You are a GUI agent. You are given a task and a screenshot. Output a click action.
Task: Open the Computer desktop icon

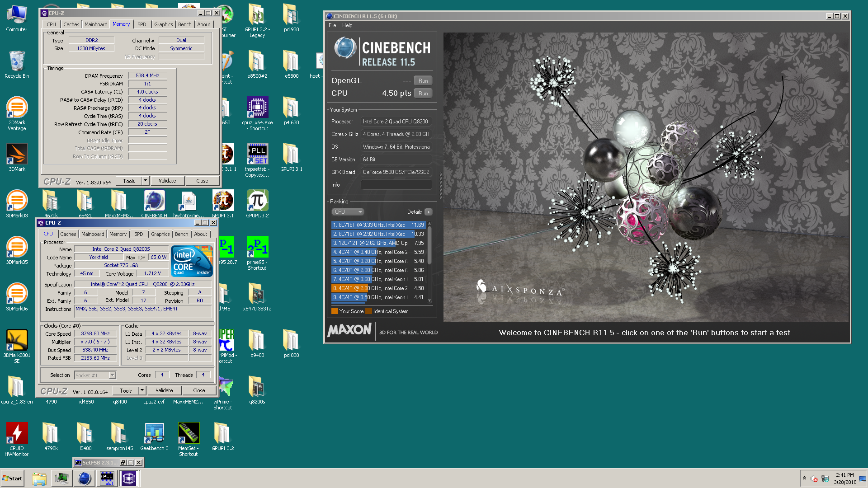pos(17,18)
